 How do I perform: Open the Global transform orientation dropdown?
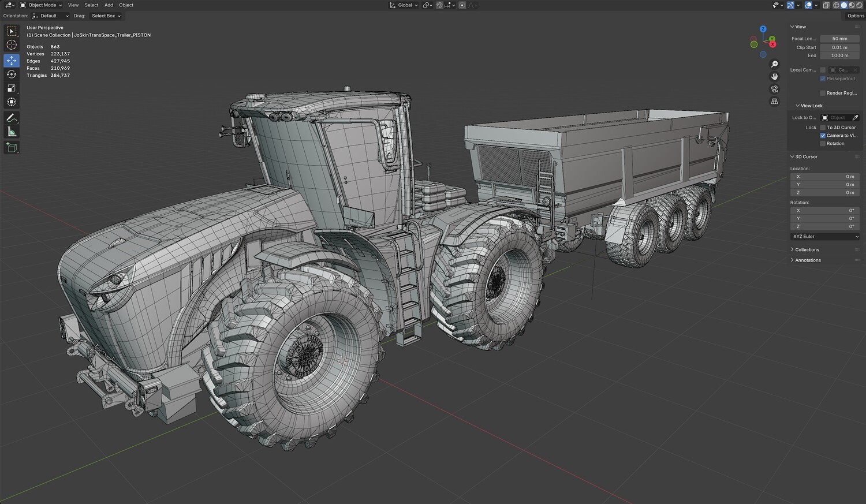pyautogui.click(x=404, y=5)
